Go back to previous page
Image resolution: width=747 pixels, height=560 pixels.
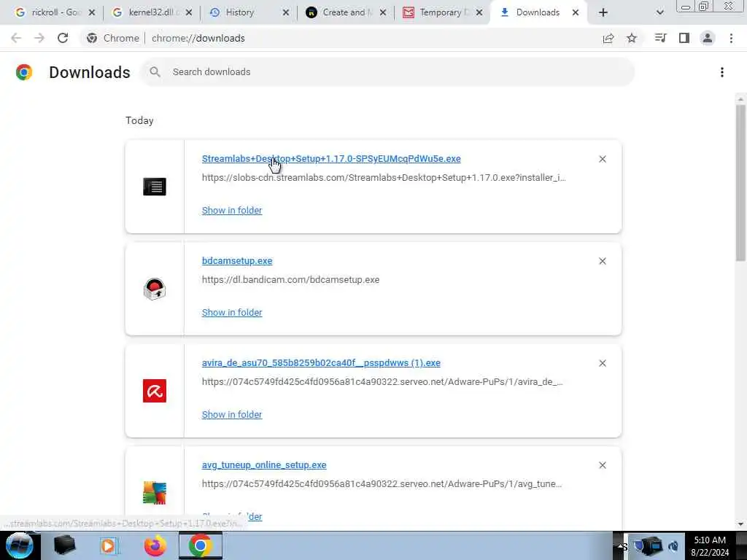16,38
